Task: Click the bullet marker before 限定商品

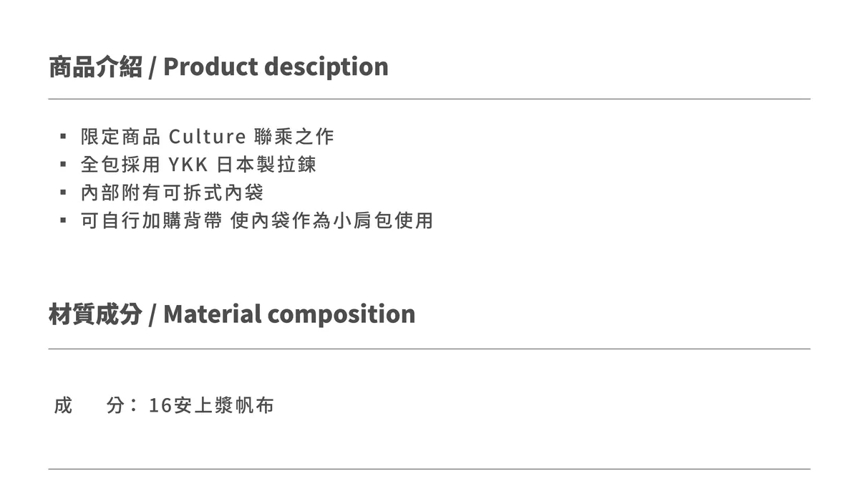Action: click(63, 136)
